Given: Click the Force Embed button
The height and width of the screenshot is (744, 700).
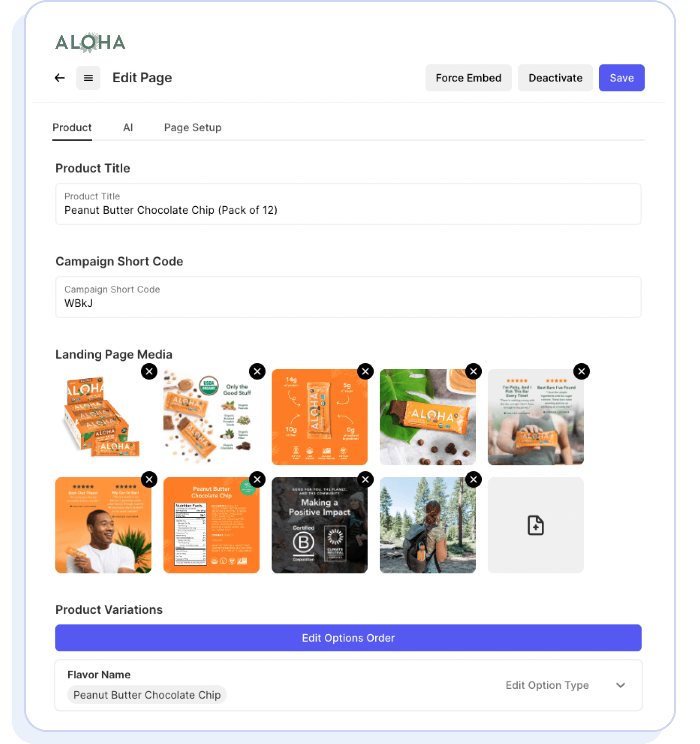Looking at the screenshot, I should coord(468,78).
